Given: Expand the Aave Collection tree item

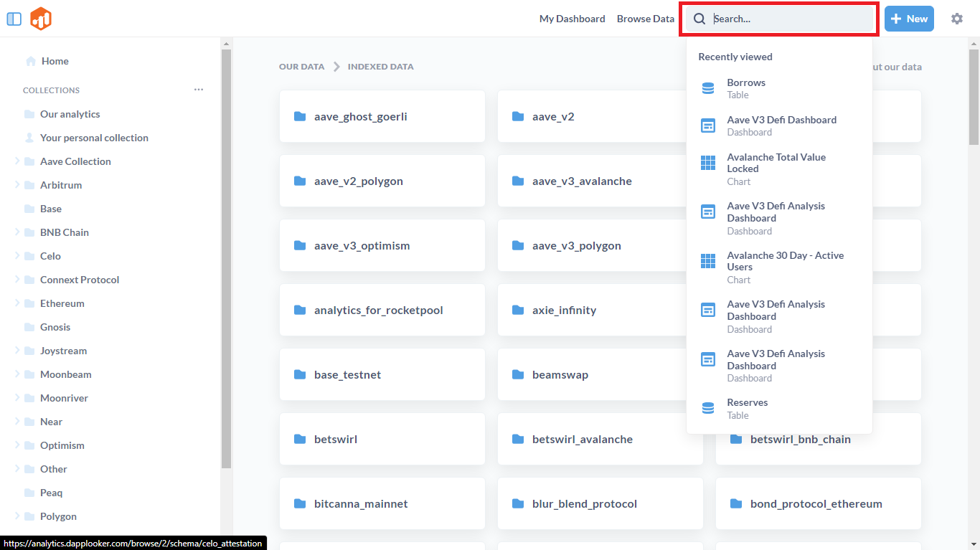Looking at the screenshot, I should pyautogui.click(x=17, y=161).
